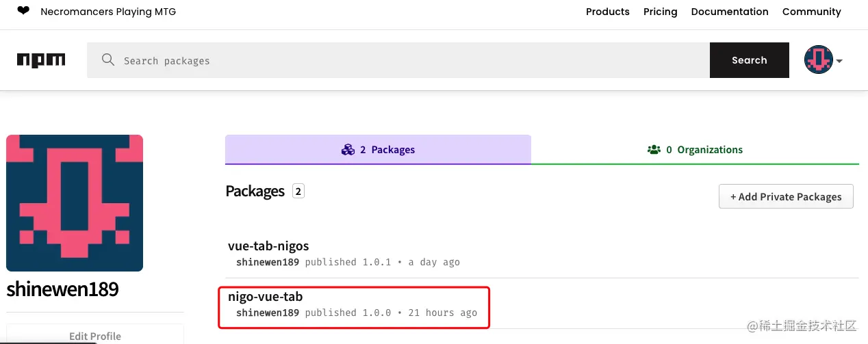Open the vue-tab-nigos package
Image resolution: width=868 pixels, height=344 pixels.
coord(268,246)
